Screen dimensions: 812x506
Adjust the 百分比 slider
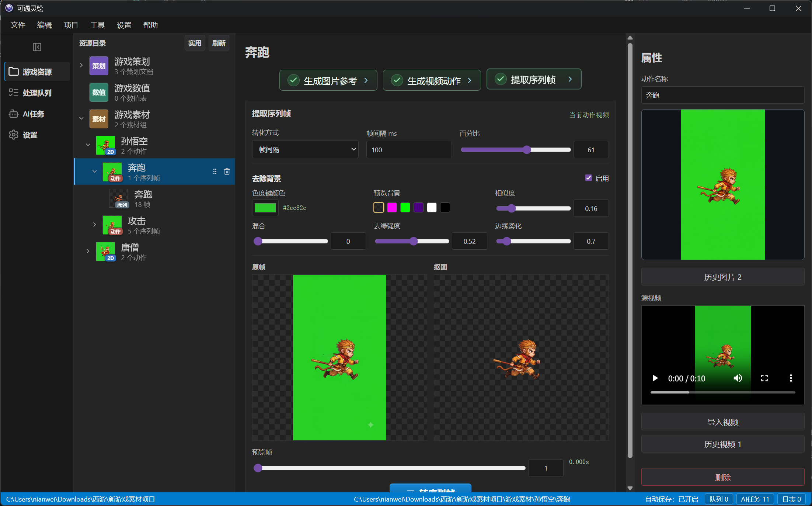[x=516, y=149]
